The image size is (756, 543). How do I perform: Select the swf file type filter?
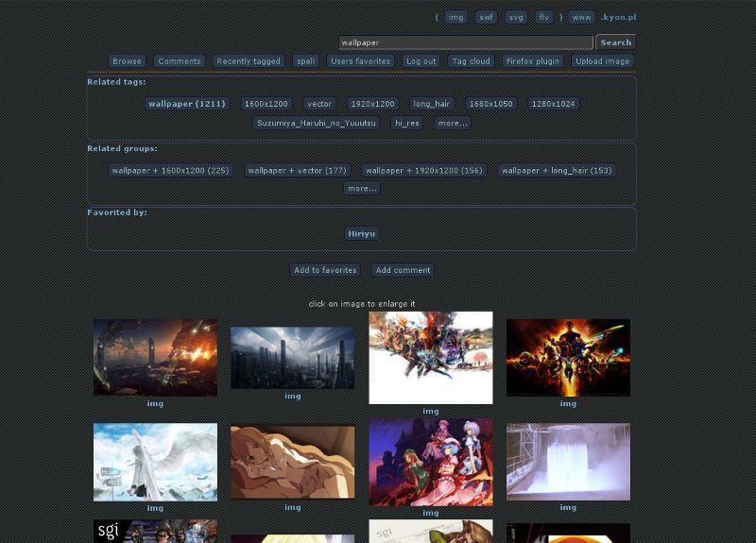click(x=486, y=17)
